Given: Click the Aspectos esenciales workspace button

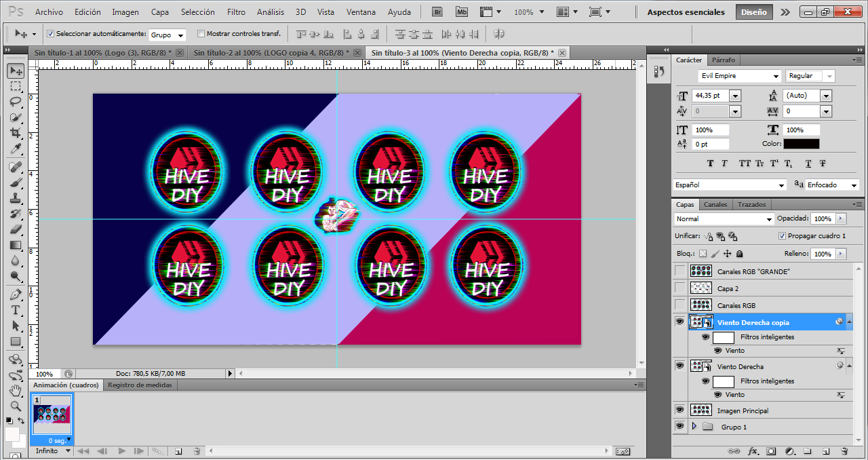Looking at the screenshot, I should [686, 12].
